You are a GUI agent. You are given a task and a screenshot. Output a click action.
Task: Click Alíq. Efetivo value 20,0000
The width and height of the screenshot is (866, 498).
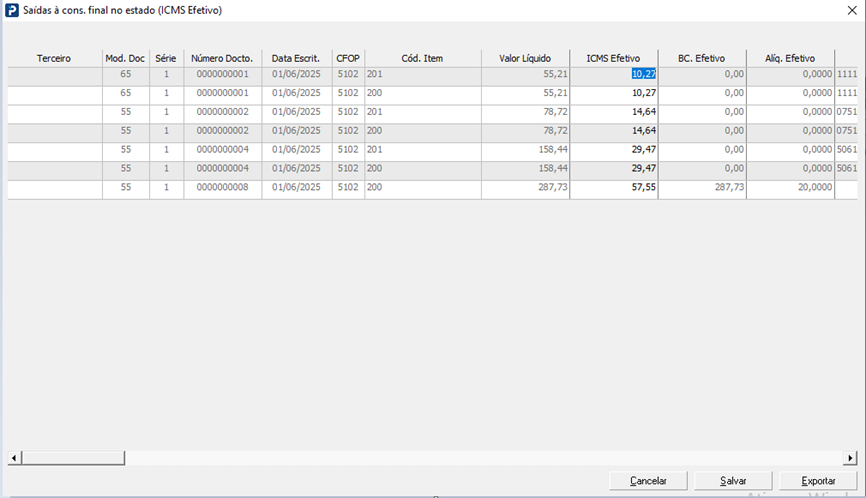(x=790, y=187)
